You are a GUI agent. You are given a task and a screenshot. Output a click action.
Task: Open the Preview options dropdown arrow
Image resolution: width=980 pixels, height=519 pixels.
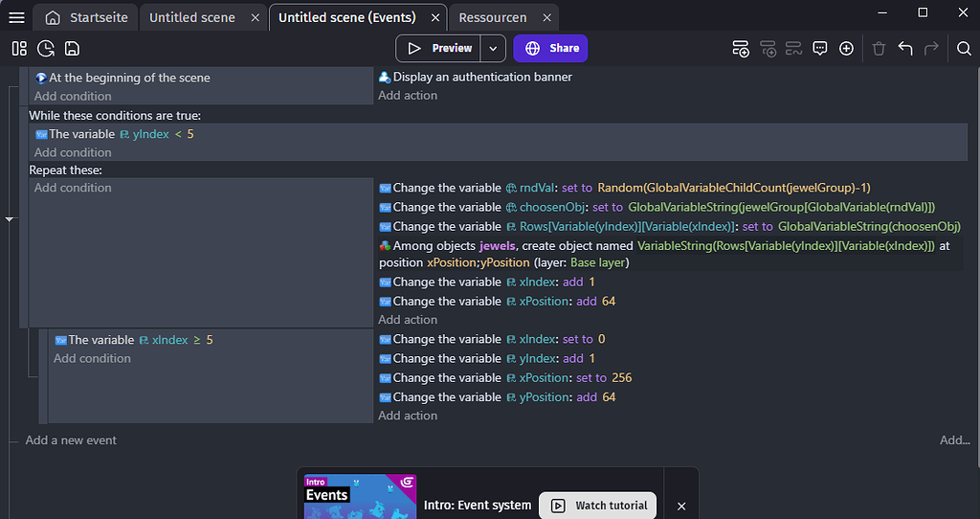492,49
